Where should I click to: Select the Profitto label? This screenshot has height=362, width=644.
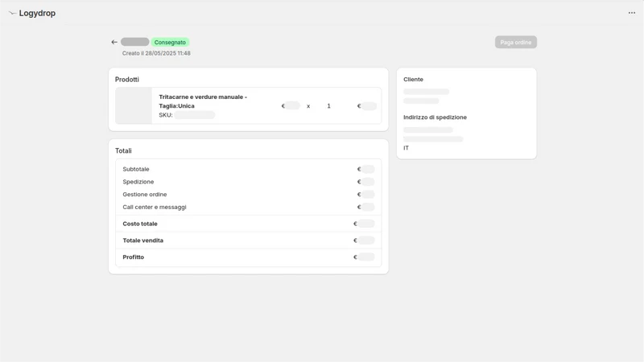(133, 257)
